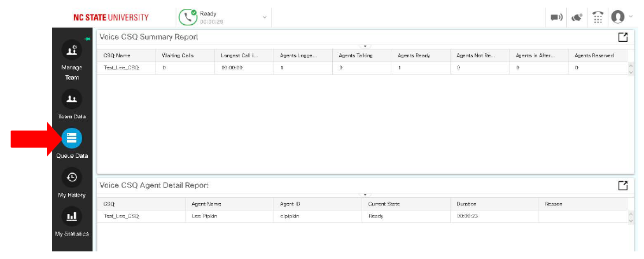Collapse the Agent Detail Report header triangle
This screenshot has height=259, width=644.
(365, 195)
